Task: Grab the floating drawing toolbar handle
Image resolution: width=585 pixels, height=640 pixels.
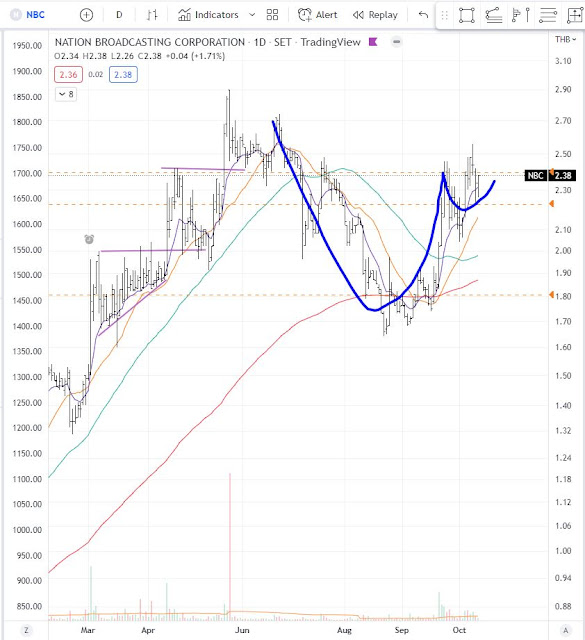Action: tap(445, 16)
